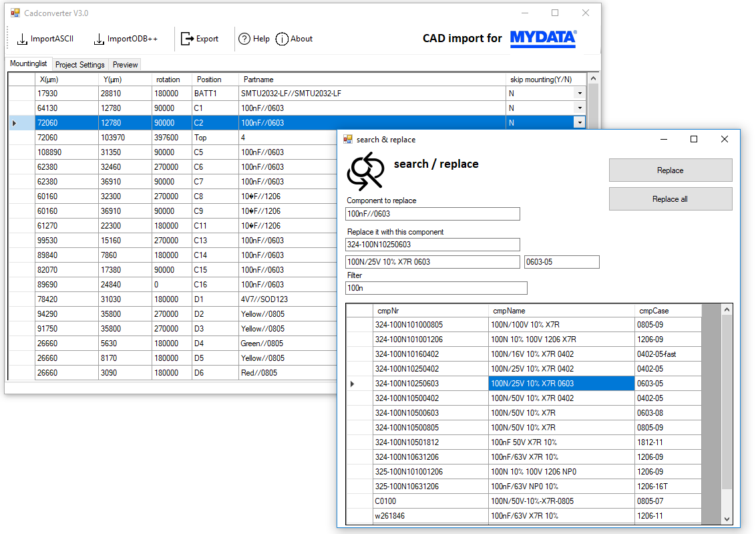
Task: Select component 324-100N10160402
Action: (x=431, y=354)
